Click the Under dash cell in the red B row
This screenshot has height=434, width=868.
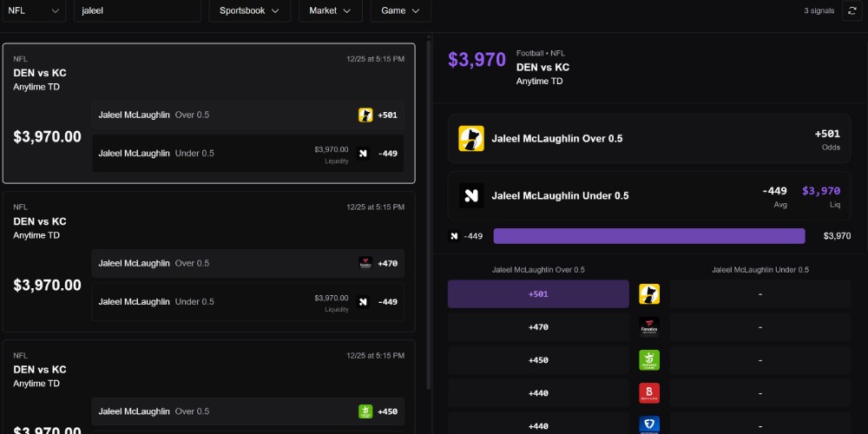[x=760, y=393]
